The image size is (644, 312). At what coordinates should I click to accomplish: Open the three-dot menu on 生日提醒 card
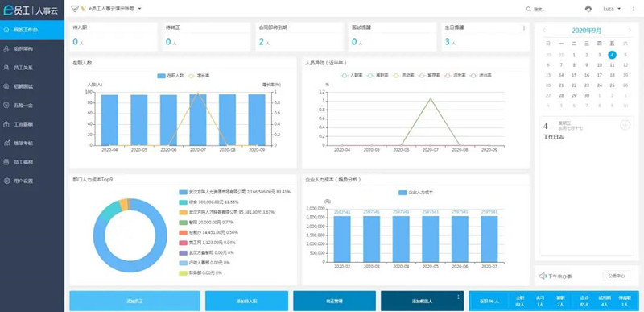pos(524,28)
